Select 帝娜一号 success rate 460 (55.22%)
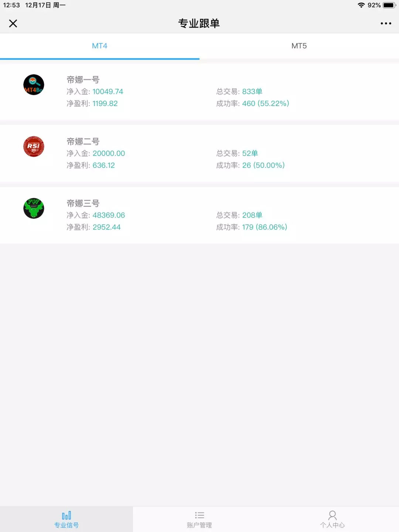 265,103
